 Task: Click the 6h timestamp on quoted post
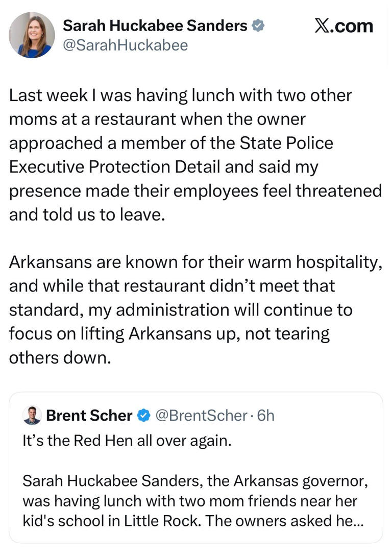[265, 416]
